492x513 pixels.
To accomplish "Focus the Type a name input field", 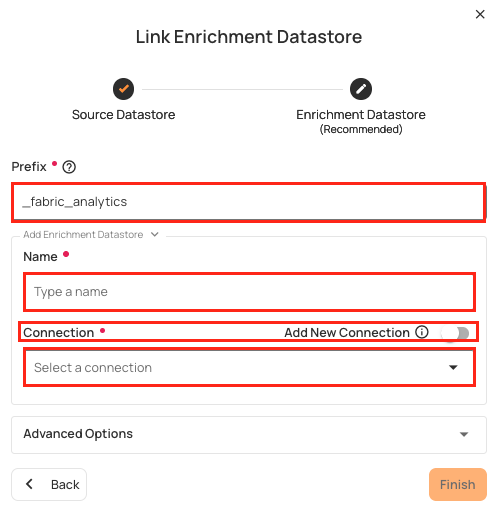I will click(x=249, y=292).
